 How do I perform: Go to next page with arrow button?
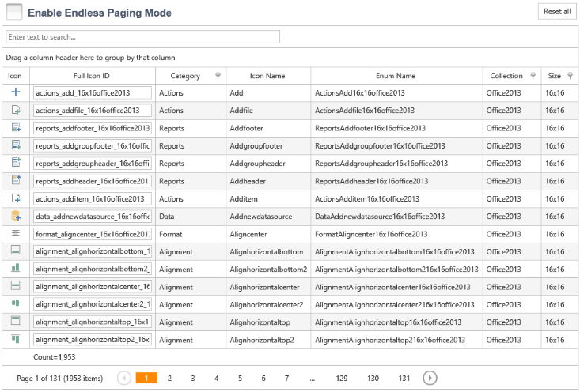click(x=430, y=379)
